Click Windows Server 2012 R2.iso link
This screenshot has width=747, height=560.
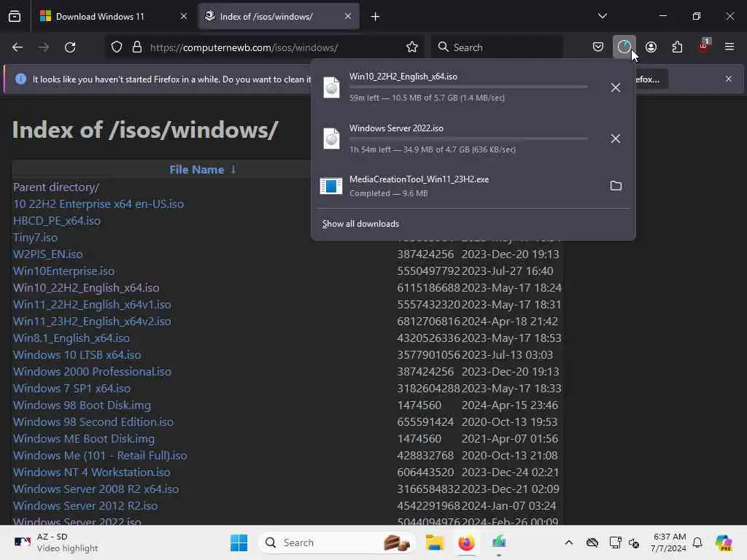coord(85,506)
